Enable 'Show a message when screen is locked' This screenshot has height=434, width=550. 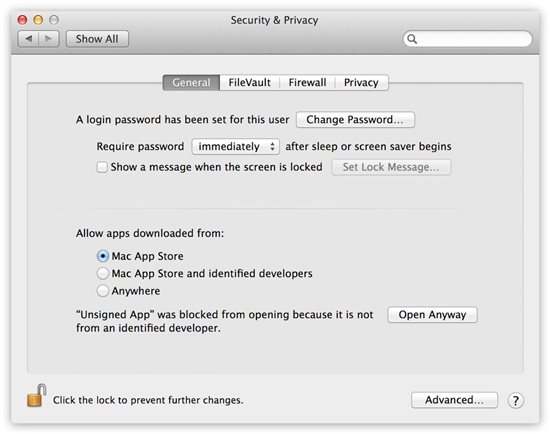(102, 167)
